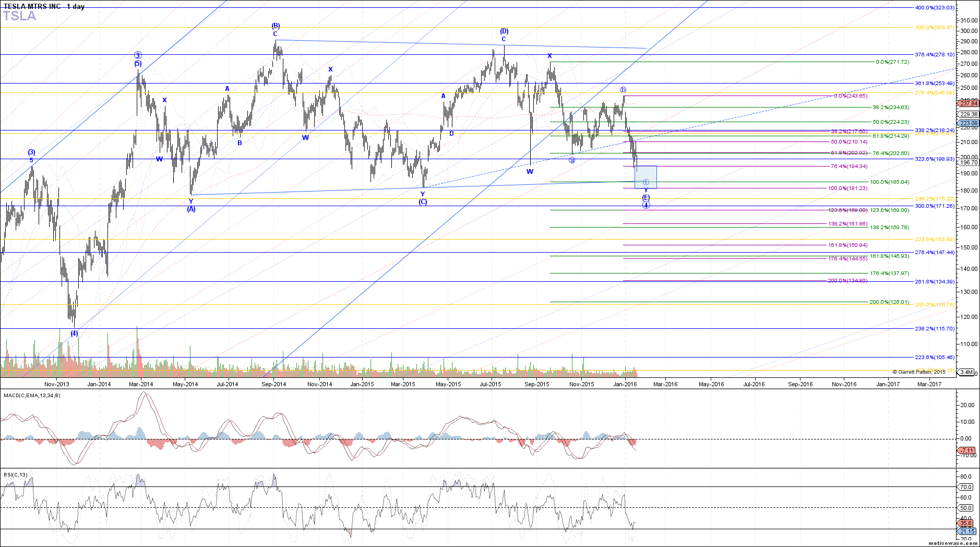Select the 376.4%(278.10) extension label
Screen dimensions: 980x547
point(935,54)
